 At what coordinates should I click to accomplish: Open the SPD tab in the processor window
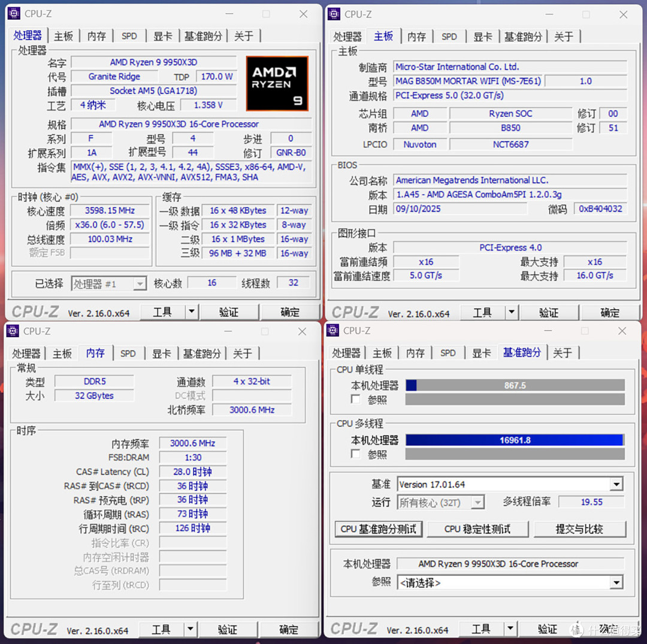point(129,37)
